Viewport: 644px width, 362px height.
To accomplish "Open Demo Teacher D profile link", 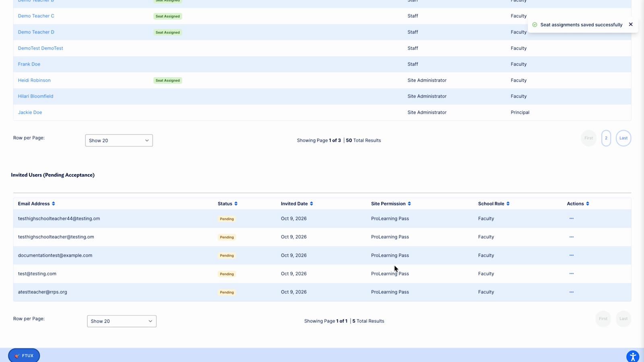I will (36, 32).
